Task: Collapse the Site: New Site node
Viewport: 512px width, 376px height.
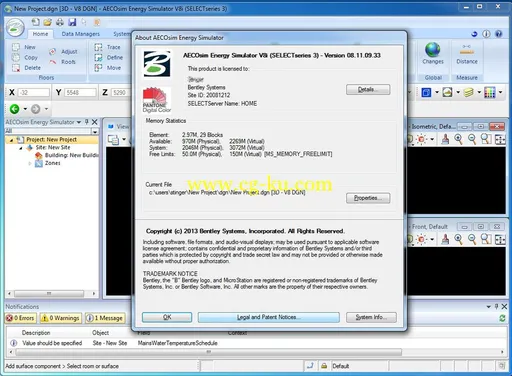Action: [x=21, y=148]
